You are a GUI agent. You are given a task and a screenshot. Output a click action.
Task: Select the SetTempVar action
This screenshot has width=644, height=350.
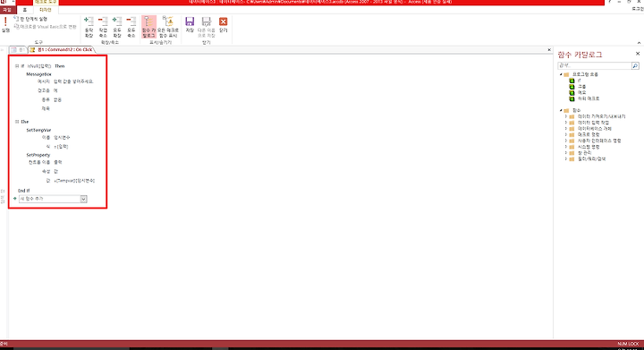point(38,130)
